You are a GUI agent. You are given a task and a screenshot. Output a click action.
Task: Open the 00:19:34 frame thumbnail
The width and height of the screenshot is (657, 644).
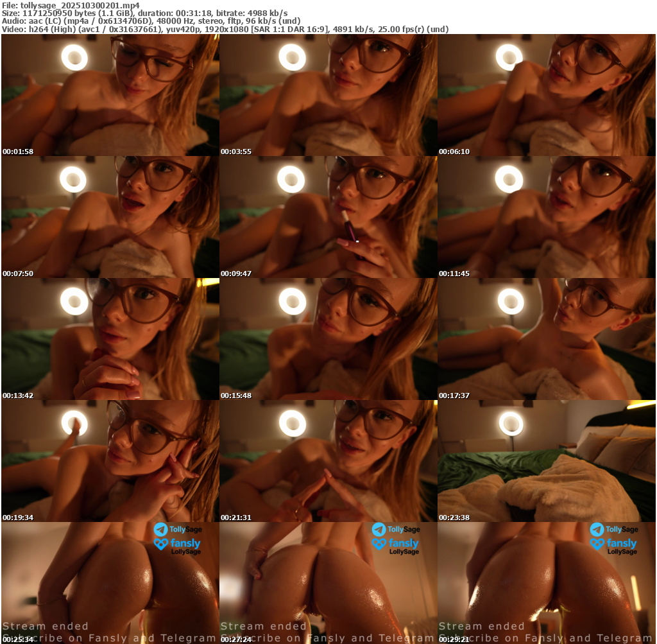(x=110, y=461)
